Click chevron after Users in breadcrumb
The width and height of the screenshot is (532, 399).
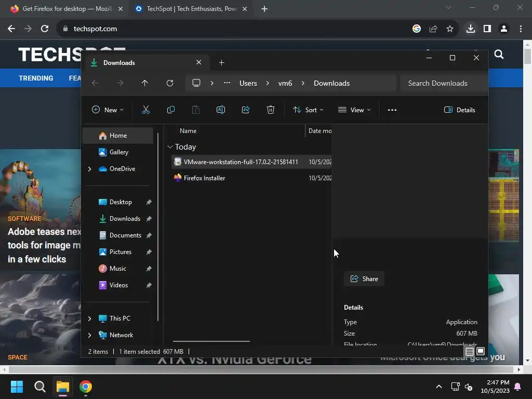tap(268, 83)
